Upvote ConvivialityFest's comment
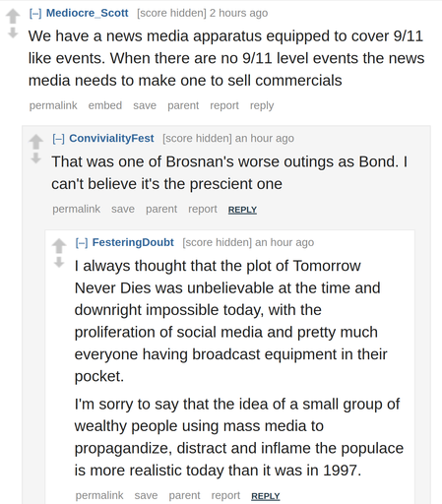The height and width of the screenshot is (504, 442). 35,142
